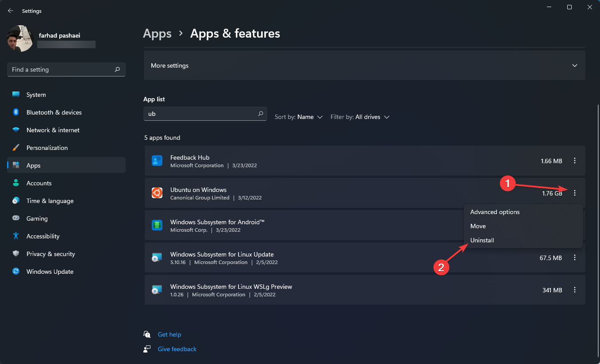The height and width of the screenshot is (364, 600).
Task: Open Windows Update settings
Action: (50, 271)
